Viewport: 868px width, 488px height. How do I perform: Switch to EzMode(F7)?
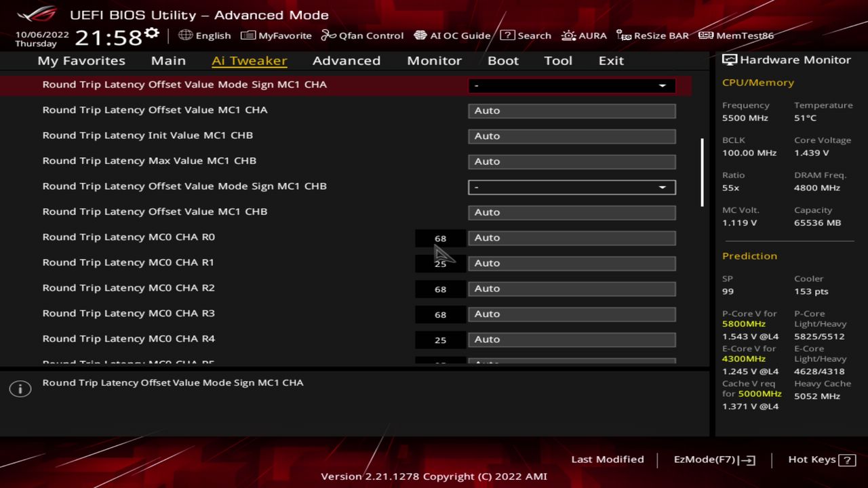pos(714,460)
